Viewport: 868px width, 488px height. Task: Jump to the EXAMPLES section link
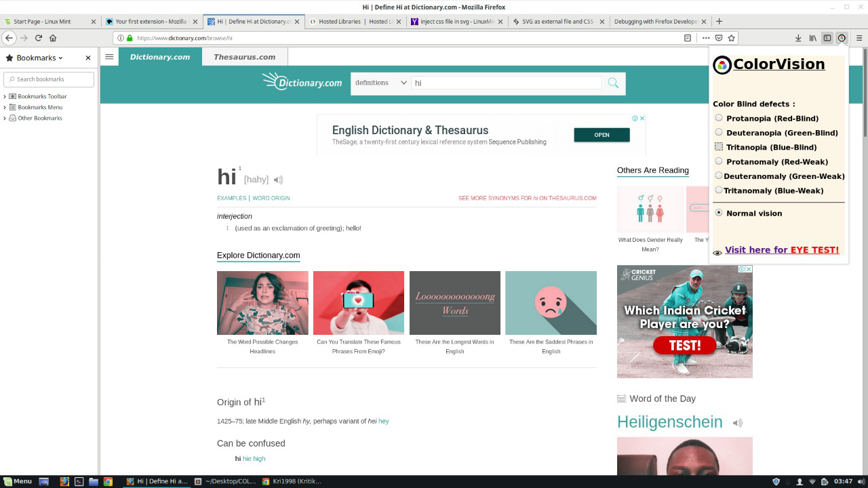click(231, 198)
